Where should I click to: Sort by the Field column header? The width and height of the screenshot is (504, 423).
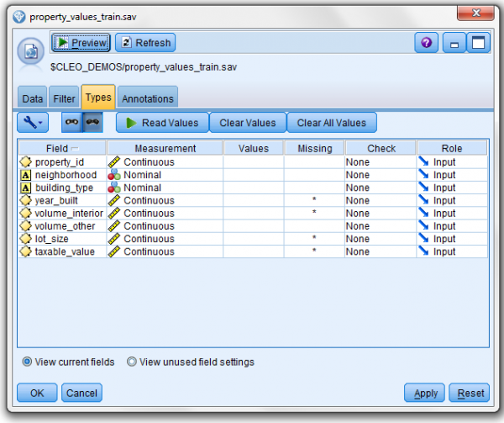pos(62,148)
